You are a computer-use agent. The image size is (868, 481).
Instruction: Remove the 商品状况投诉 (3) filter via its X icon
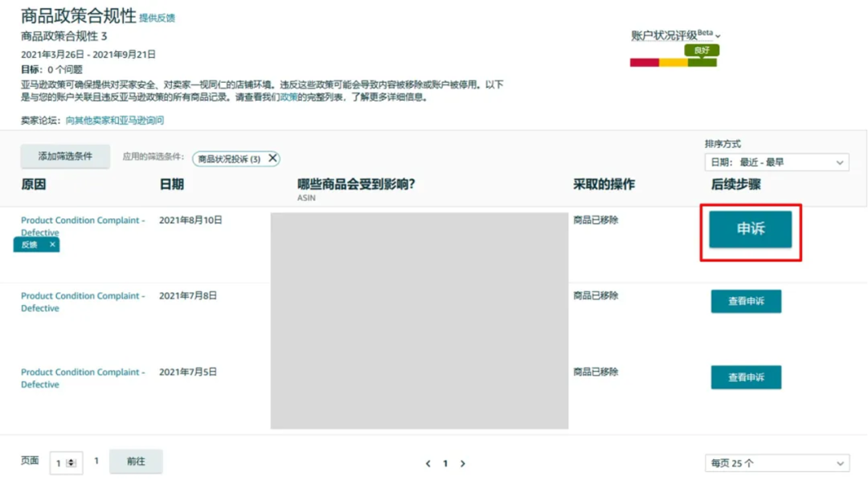272,158
